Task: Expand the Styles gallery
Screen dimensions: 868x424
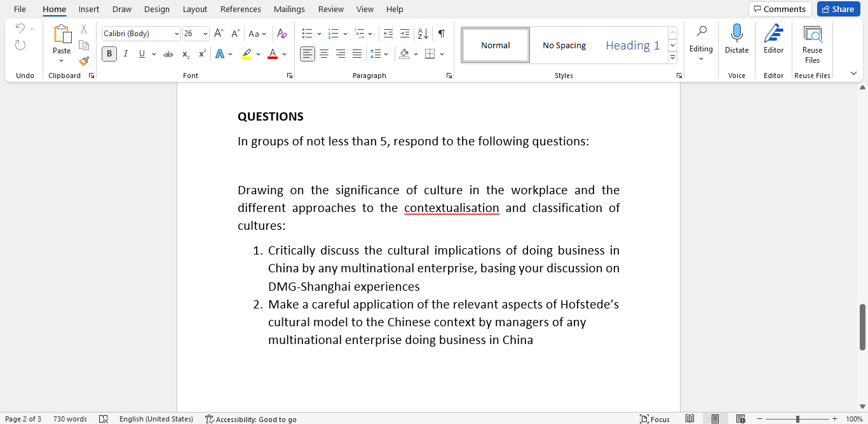Action: (672, 58)
